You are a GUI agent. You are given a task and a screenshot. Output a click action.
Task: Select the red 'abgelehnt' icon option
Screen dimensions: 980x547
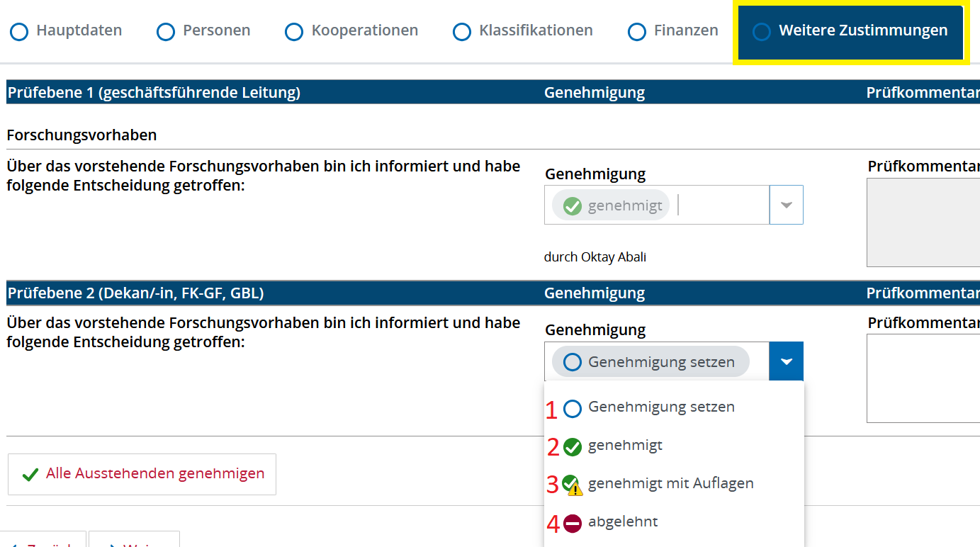point(573,524)
